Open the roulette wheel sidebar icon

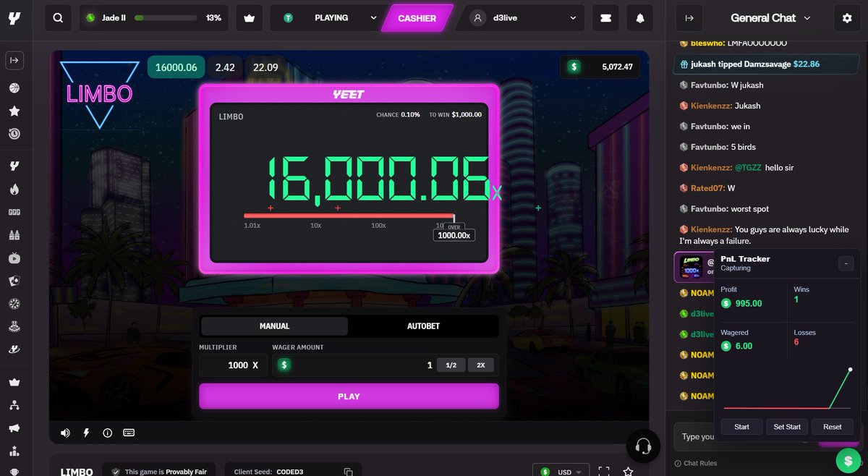pos(14,304)
